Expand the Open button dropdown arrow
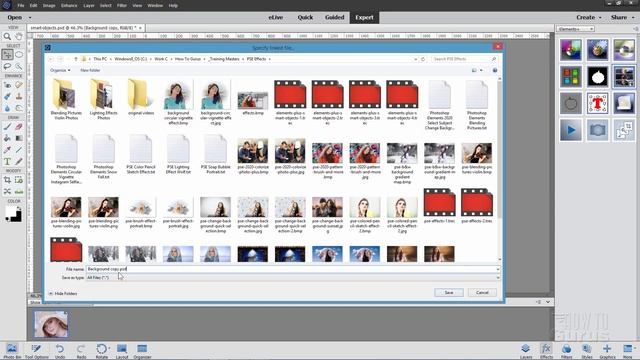 (30, 18)
